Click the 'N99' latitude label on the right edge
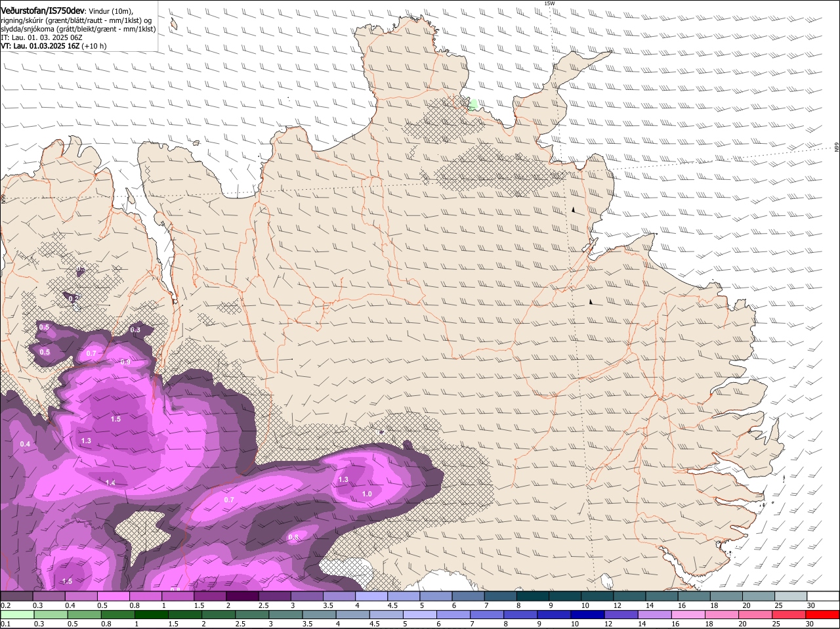Image resolution: width=840 pixels, height=629 pixels. click(837, 148)
